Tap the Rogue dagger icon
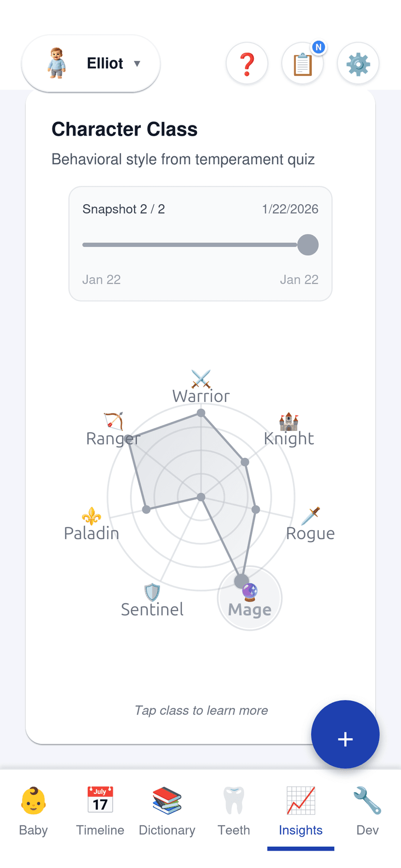The height and width of the screenshot is (868, 401). point(310,516)
